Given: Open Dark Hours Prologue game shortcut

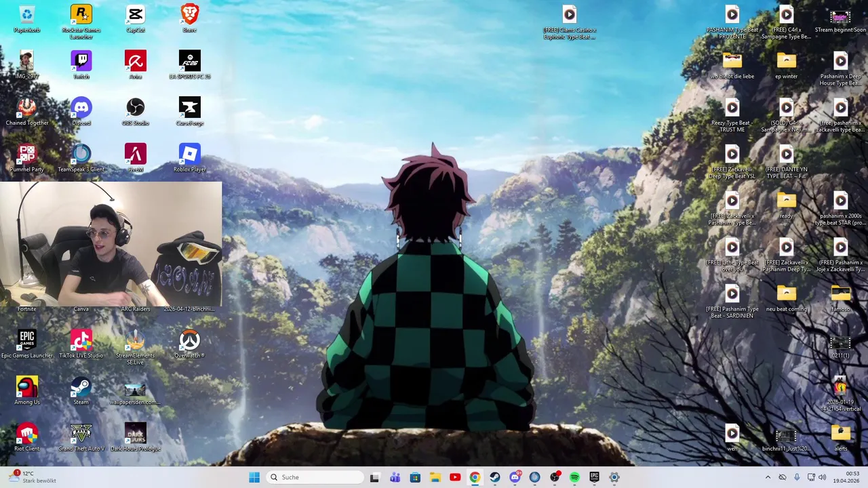Looking at the screenshot, I should 135,437.
